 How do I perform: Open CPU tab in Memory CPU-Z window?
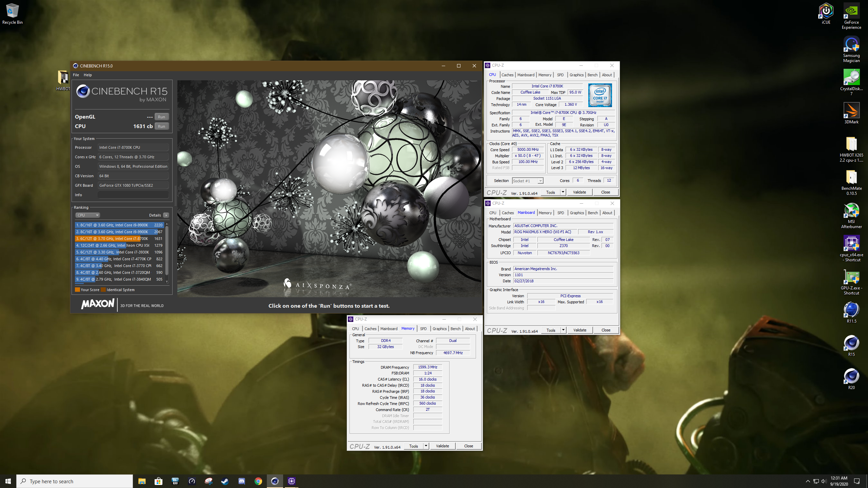coord(355,329)
